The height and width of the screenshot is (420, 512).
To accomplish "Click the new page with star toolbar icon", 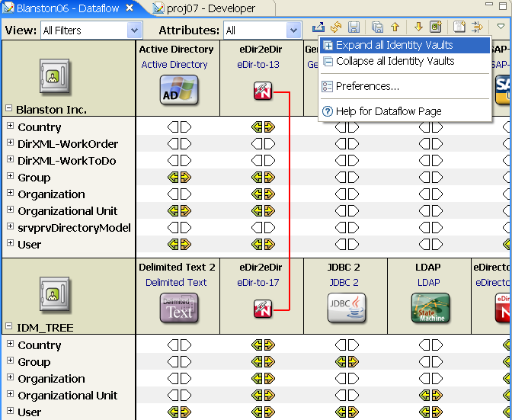I will 459,27.
